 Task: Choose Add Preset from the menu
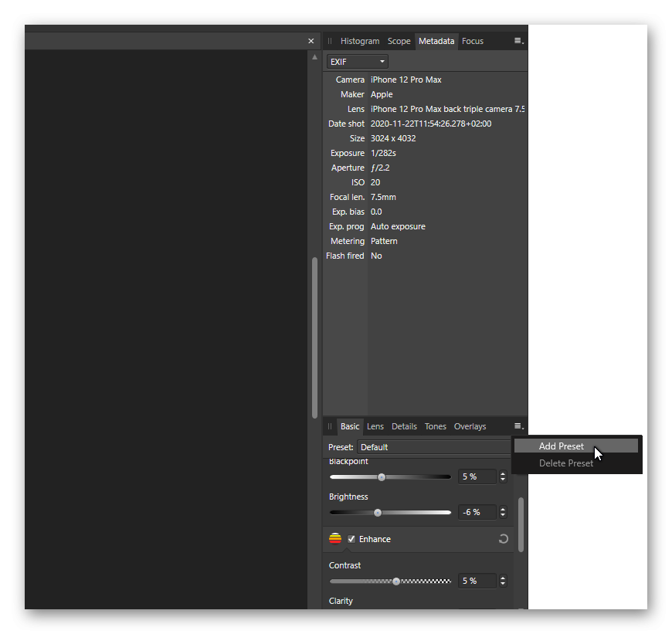coord(576,446)
